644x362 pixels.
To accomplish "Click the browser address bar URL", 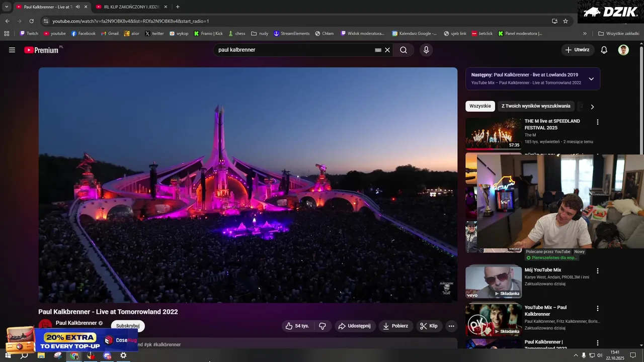I will (131, 21).
